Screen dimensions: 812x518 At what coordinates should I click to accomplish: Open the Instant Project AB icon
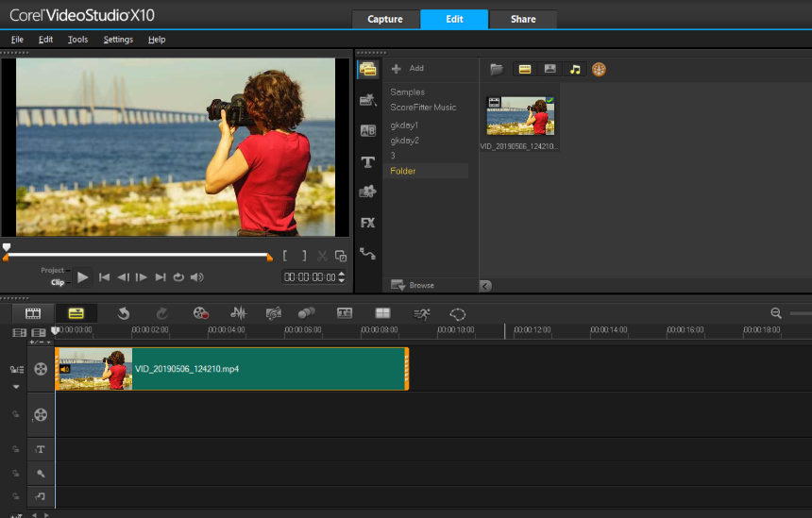click(367, 131)
